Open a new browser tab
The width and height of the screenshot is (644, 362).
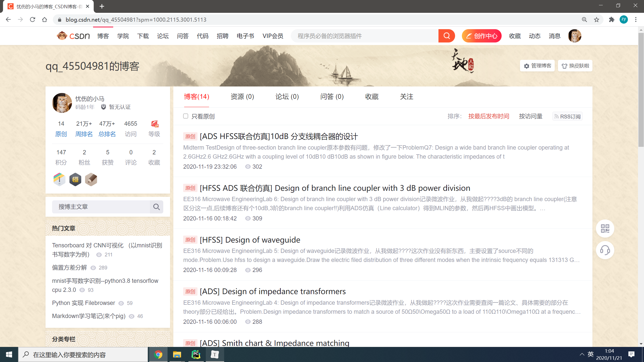tap(102, 6)
